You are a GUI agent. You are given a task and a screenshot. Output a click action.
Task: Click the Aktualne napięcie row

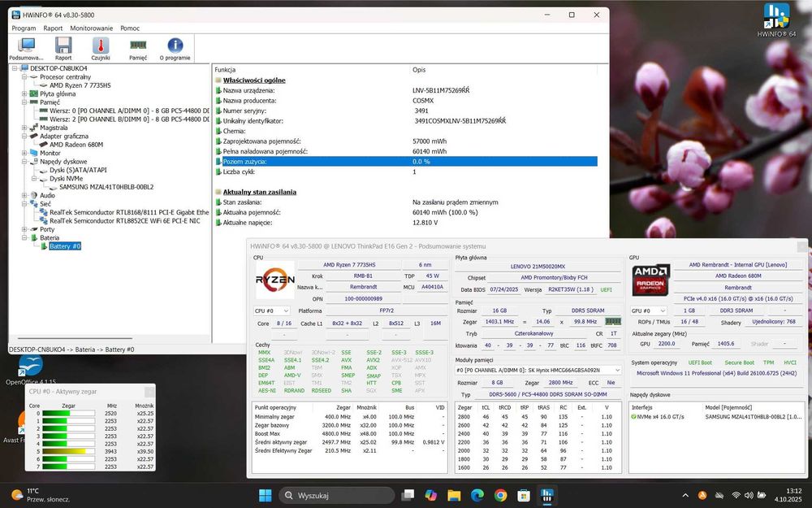point(406,223)
